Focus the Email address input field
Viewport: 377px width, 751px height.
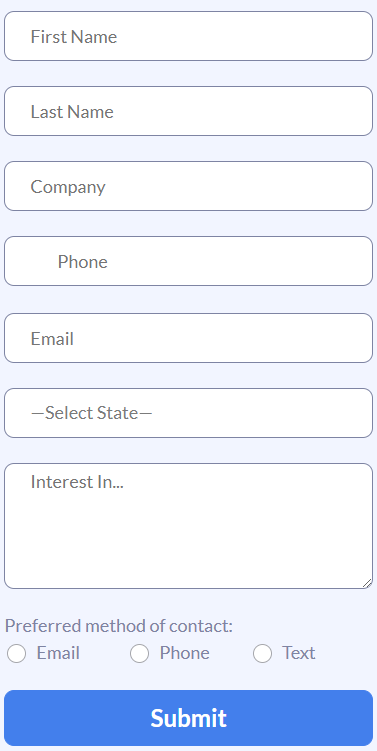pos(188,338)
